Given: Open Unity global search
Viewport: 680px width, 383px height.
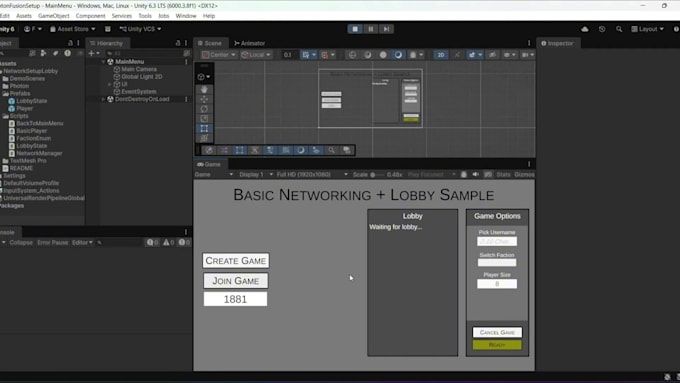Looking at the screenshot, I should 619,29.
